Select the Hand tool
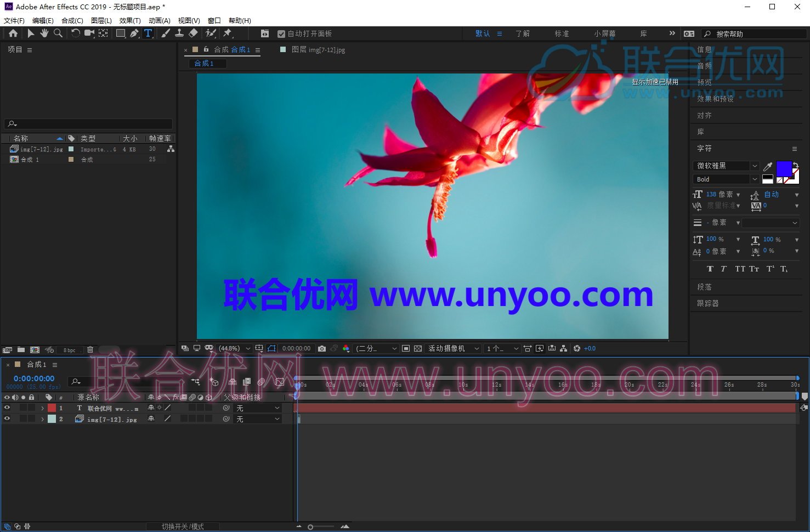The height and width of the screenshot is (532, 810). coord(44,33)
